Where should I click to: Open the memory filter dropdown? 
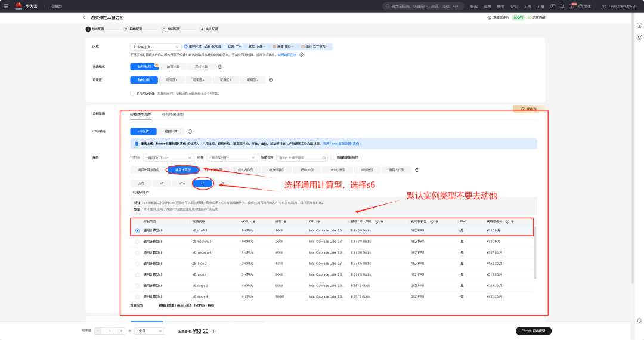click(x=232, y=157)
